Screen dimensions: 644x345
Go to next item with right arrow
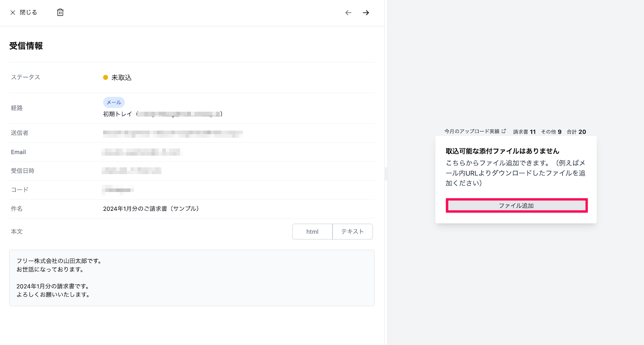[x=366, y=13]
